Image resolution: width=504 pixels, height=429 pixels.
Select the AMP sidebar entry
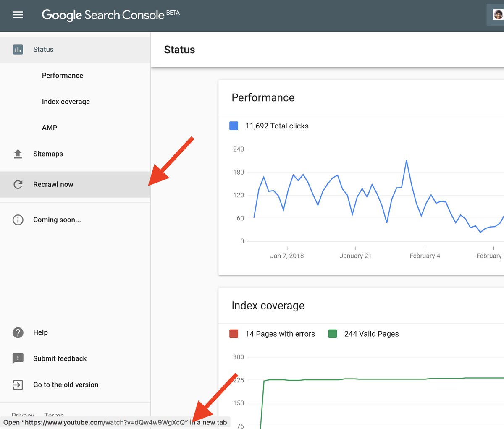[x=49, y=128]
